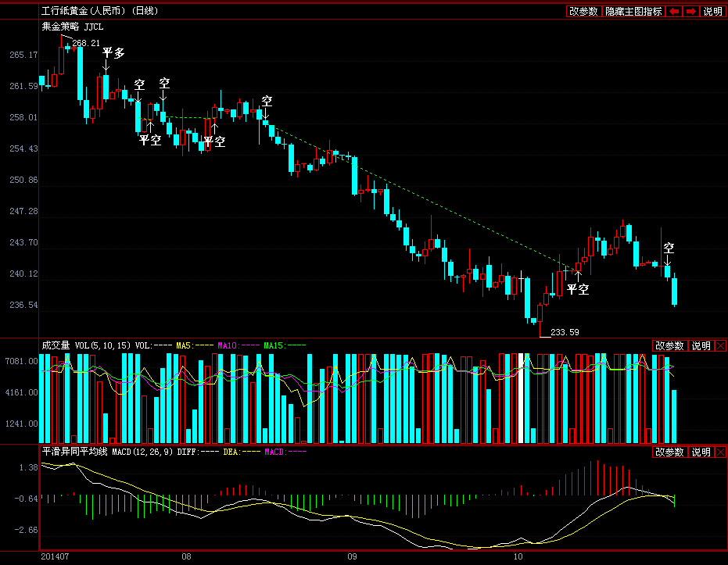Click 说明 in the MACD panel header

point(701,452)
